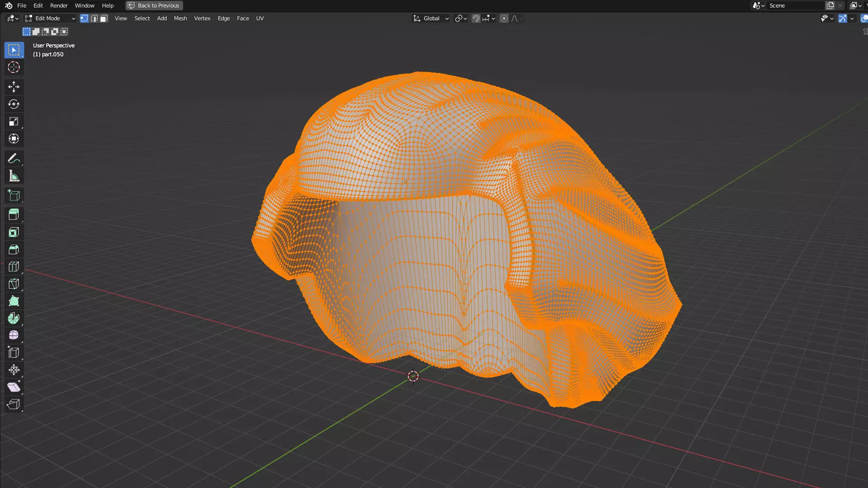Open the Edit Mode dropdown
Image resolution: width=868 pixels, height=488 pixels.
[50, 19]
